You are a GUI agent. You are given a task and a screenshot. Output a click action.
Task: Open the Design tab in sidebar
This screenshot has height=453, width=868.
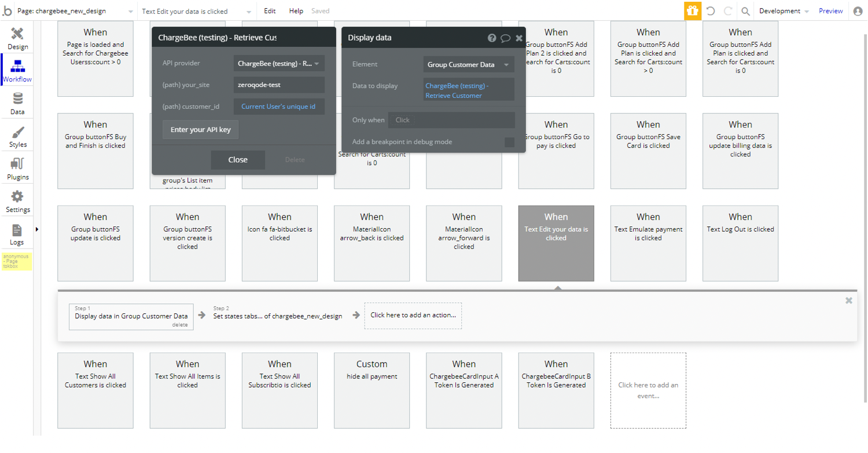17,38
